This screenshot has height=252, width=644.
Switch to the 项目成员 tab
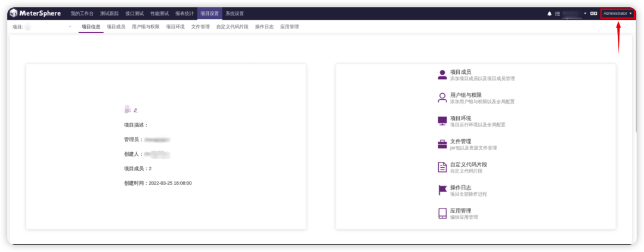pos(116,27)
